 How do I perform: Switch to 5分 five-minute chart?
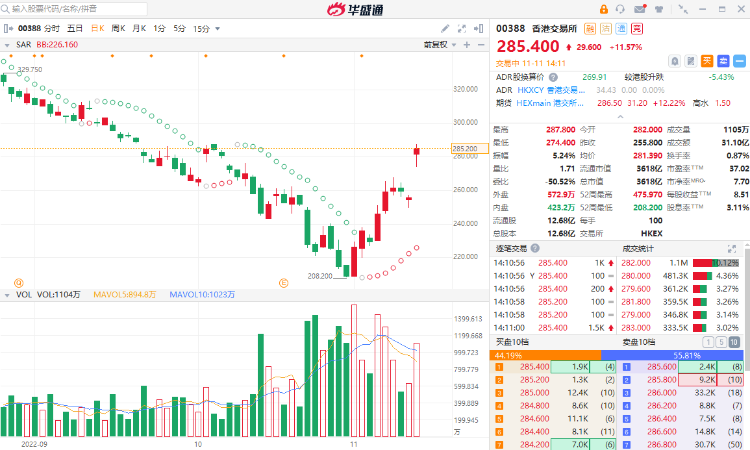(179, 29)
